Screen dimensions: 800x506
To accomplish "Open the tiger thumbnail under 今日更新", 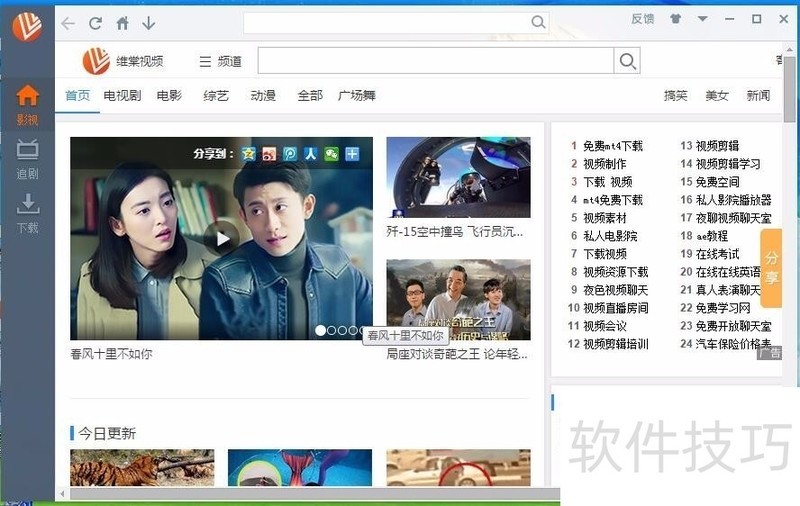I will click(142, 468).
